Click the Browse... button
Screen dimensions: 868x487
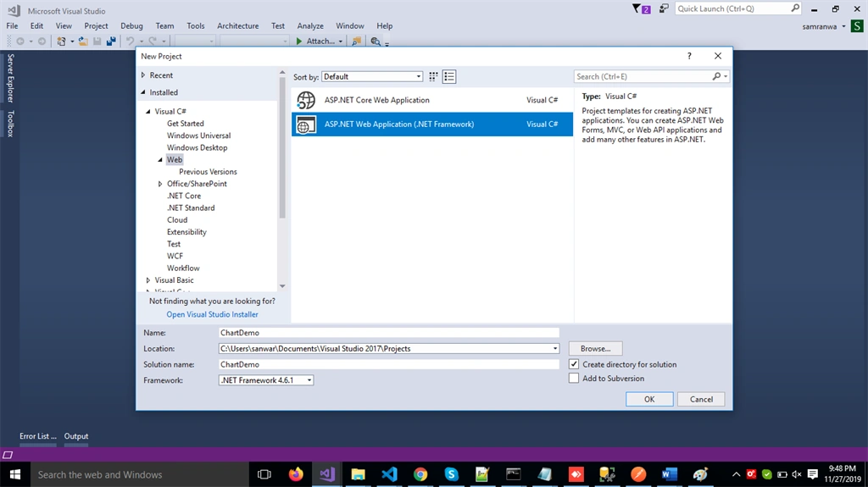[596, 349]
